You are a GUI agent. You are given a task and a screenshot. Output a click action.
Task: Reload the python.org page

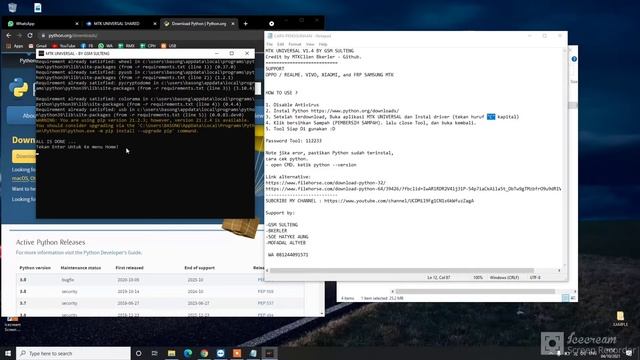(x=30, y=36)
